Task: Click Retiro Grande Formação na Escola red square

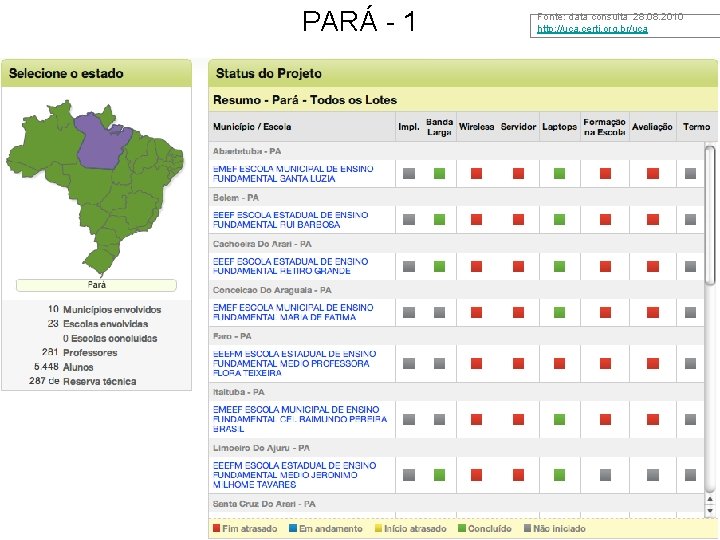Action: click(x=605, y=266)
